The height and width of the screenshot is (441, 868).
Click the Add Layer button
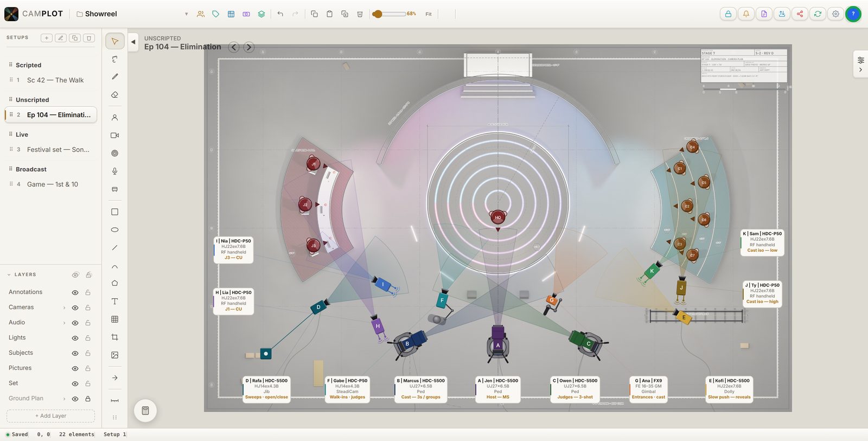50,416
